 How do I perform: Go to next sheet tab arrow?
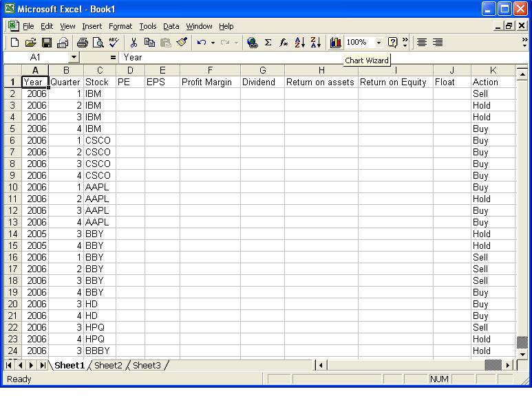coord(31,366)
